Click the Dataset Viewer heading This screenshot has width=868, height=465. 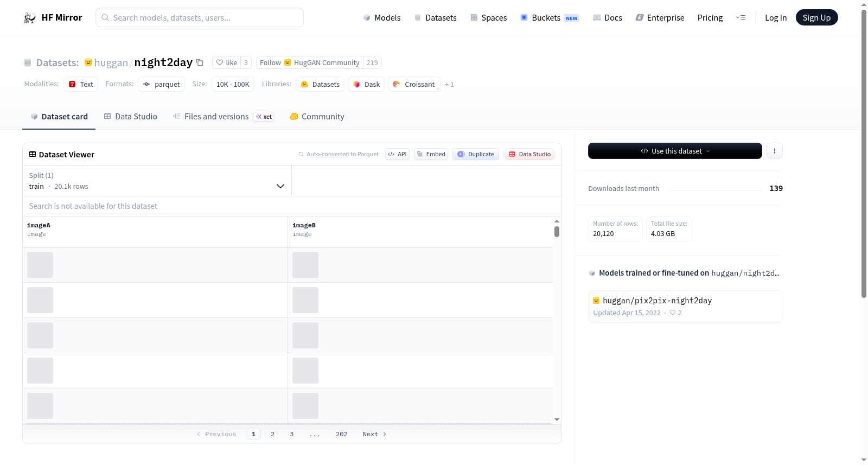(x=67, y=155)
